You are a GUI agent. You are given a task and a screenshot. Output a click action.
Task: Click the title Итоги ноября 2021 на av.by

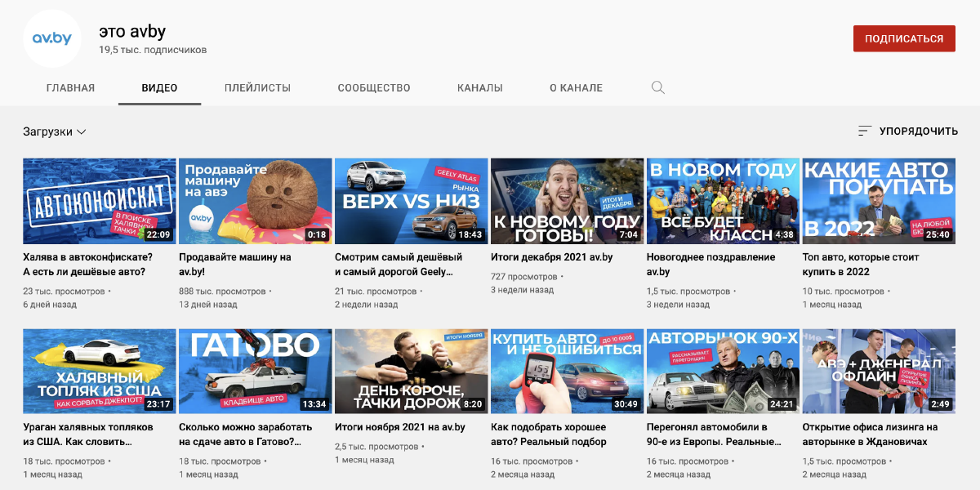point(400,427)
